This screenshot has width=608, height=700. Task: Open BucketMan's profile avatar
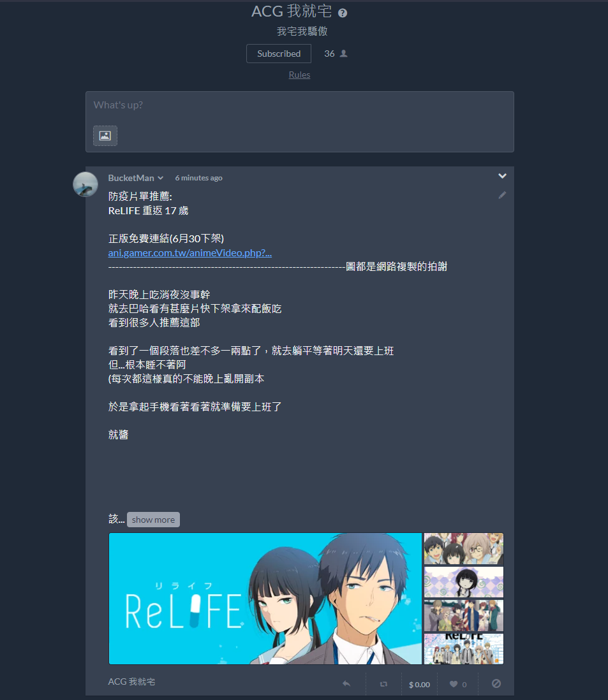click(x=85, y=184)
